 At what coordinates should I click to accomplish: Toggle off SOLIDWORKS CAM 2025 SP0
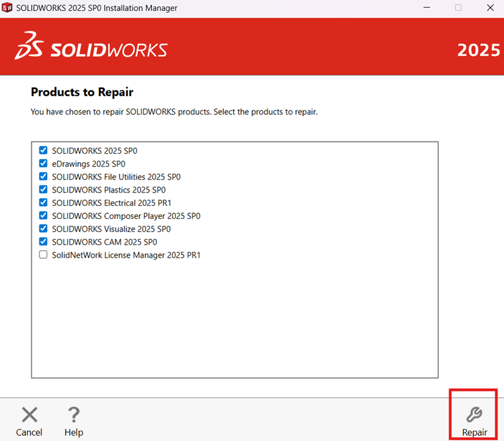pyautogui.click(x=43, y=241)
